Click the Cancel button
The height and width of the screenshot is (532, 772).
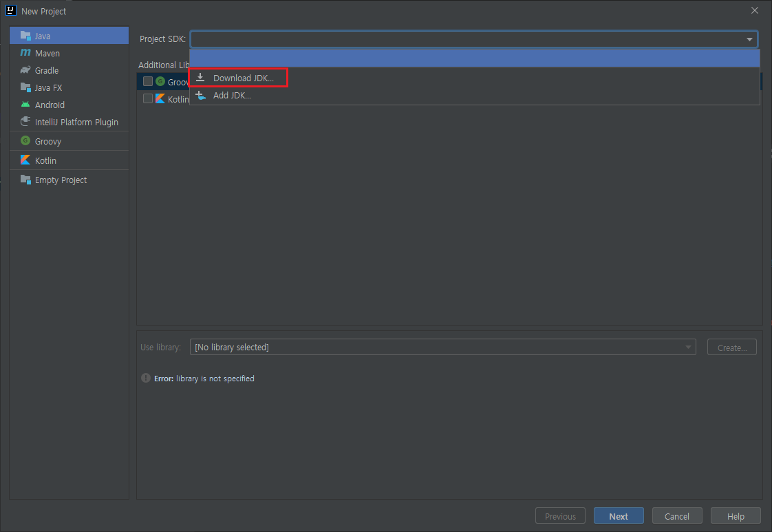tap(677, 515)
